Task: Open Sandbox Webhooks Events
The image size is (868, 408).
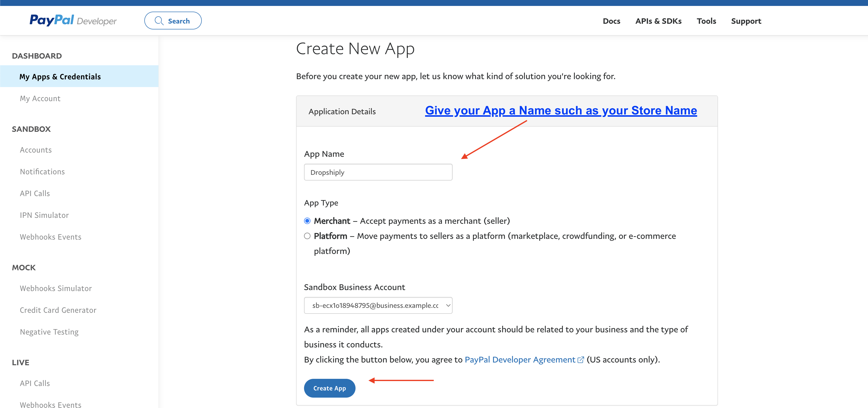Action: tap(51, 237)
